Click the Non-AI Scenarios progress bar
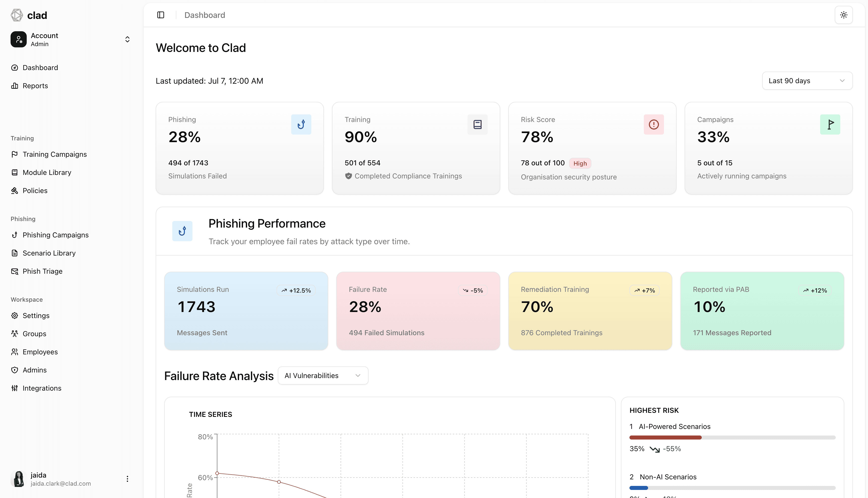The width and height of the screenshot is (868, 498). 732,488
